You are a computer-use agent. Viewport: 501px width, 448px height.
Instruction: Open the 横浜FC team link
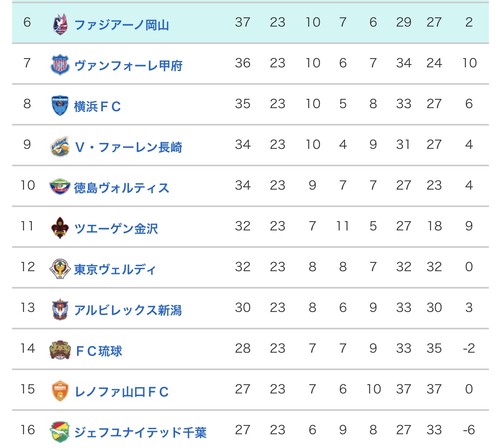pyautogui.click(x=98, y=107)
